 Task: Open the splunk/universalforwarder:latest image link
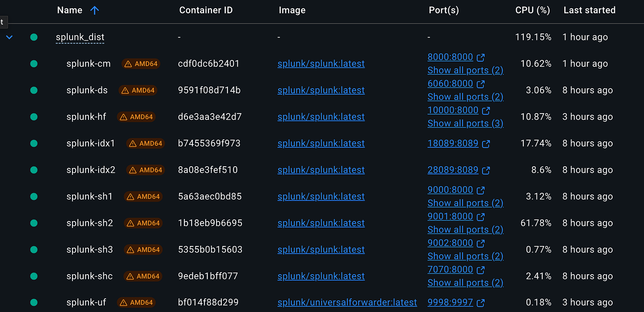[x=347, y=302]
